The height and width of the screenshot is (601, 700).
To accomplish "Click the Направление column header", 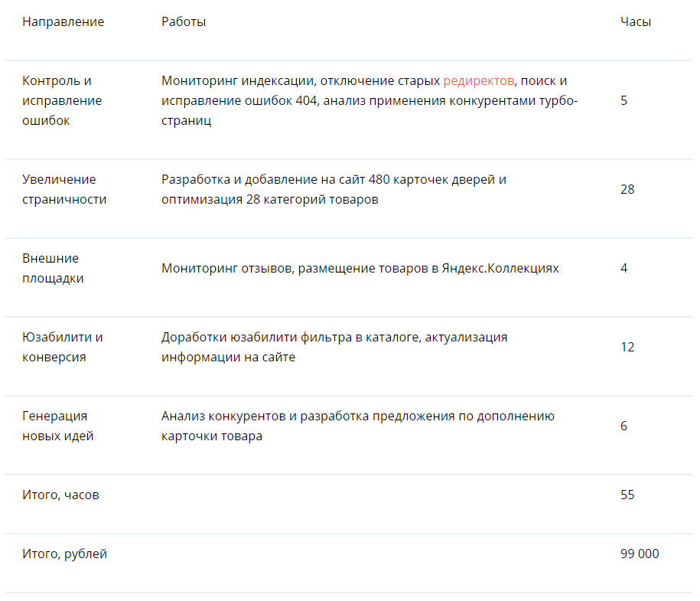I will [63, 21].
